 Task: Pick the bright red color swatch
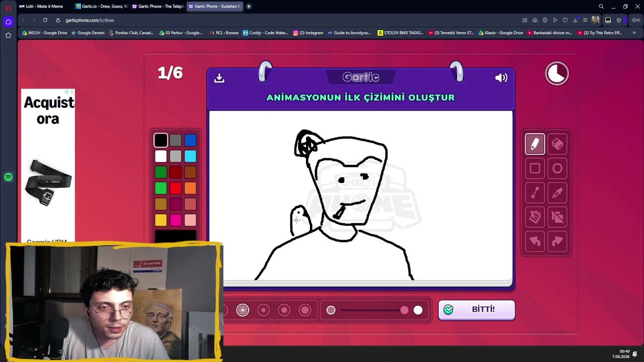[176, 188]
